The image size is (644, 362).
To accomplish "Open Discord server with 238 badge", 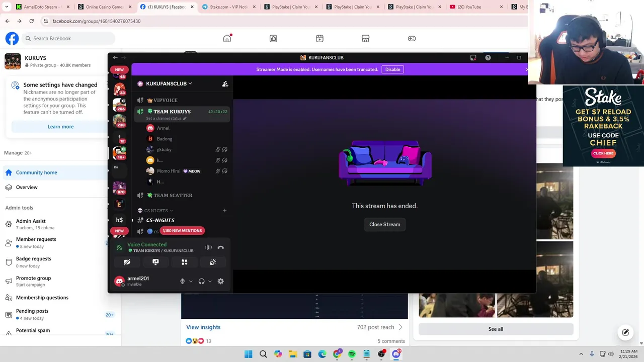I will [119, 121].
